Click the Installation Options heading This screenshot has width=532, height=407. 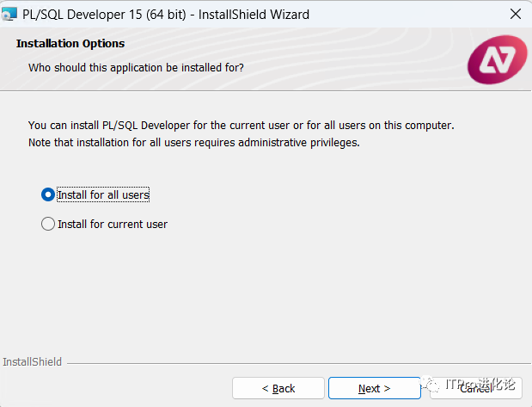pyautogui.click(x=70, y=44)
